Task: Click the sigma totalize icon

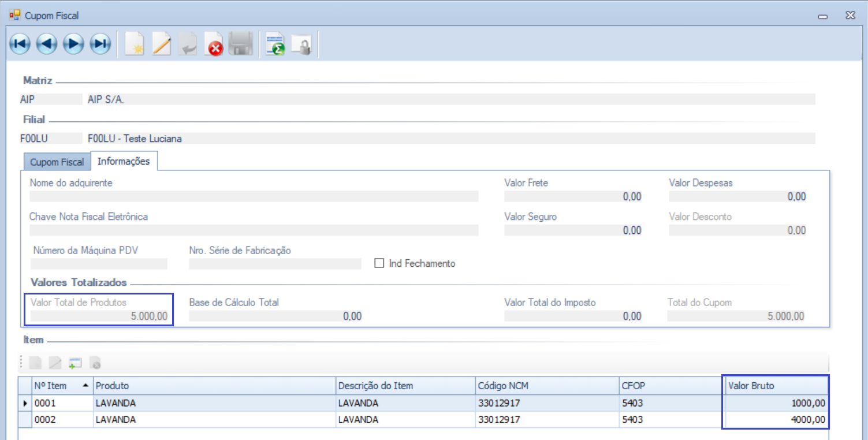Action: pyautogui.click(x=275, y=44)
